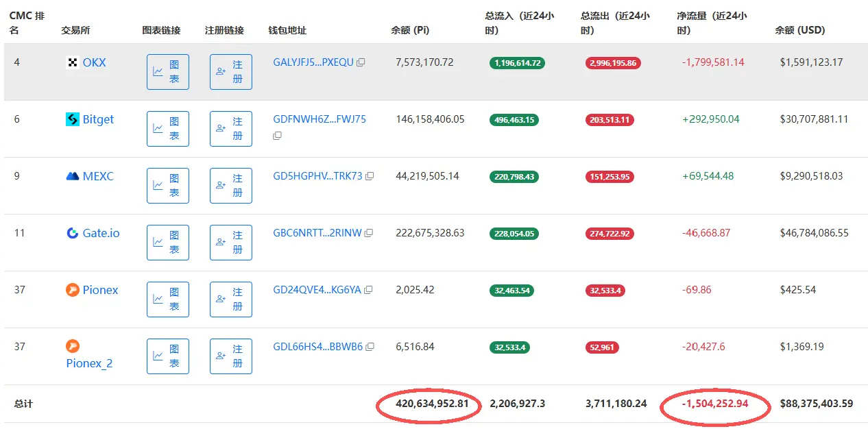Click the 余额 (Pi) column header
This screenshot has width=868, height=429.
coord(410,30)
